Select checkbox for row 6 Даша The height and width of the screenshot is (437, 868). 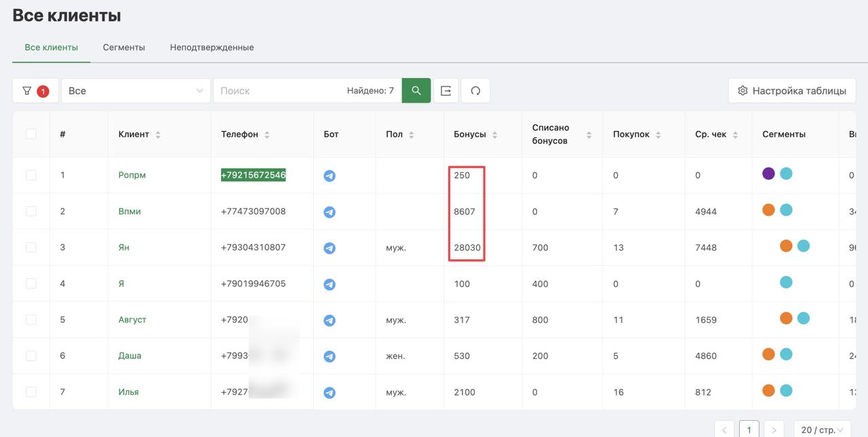tap(31, 356)
